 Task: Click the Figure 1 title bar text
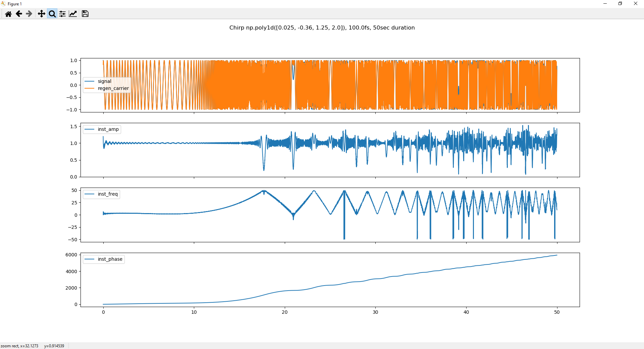pyautogui.click(x=15, y=4)
